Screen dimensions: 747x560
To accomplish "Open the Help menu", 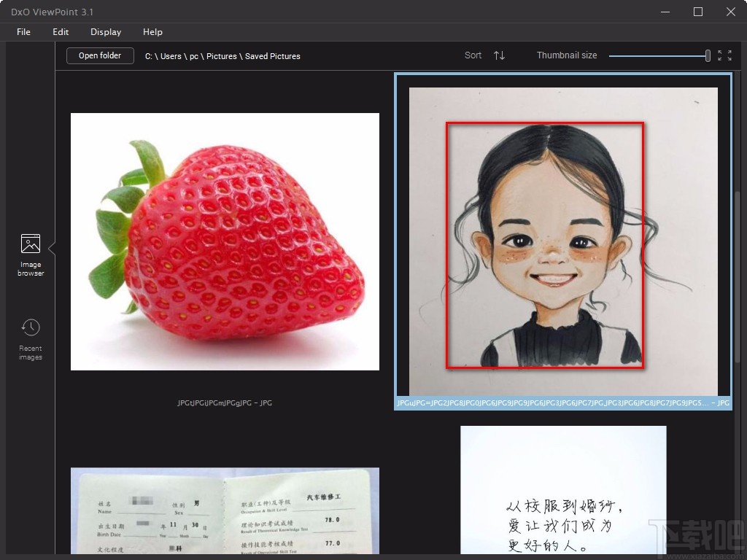I will pos(152,32).
